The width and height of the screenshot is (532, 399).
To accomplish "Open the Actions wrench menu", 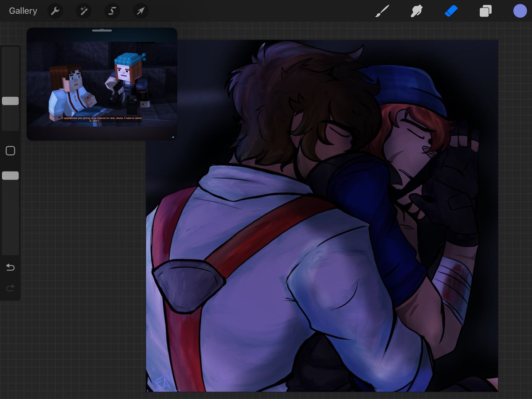I will pyautogui.click(x=55, y=11).
